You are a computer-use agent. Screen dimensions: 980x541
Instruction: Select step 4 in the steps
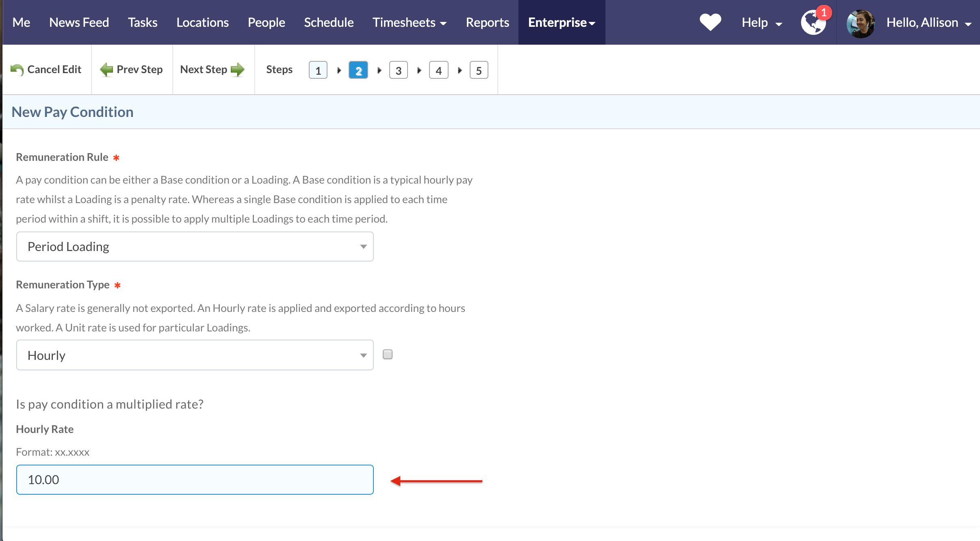(438, 71)
